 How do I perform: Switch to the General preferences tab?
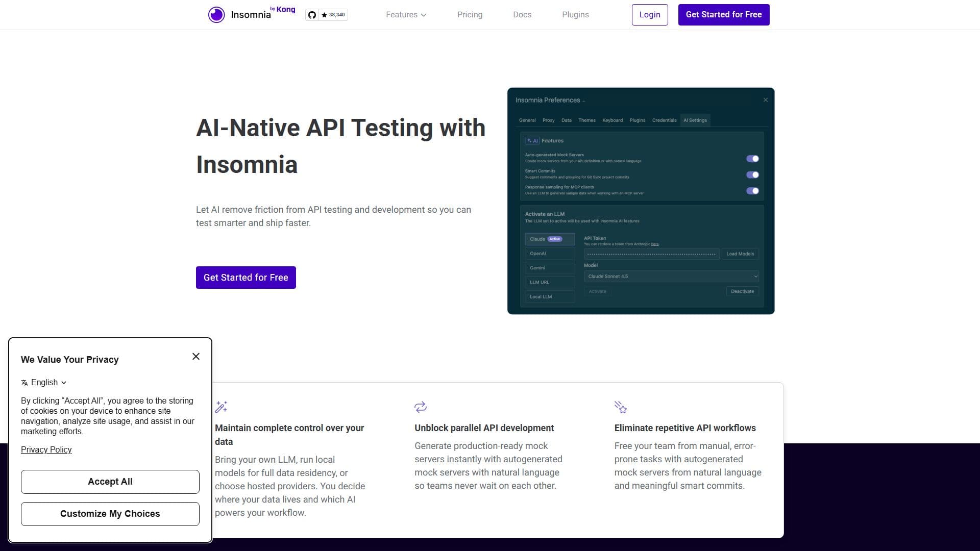pyautogui.click(x=527, y=120)
